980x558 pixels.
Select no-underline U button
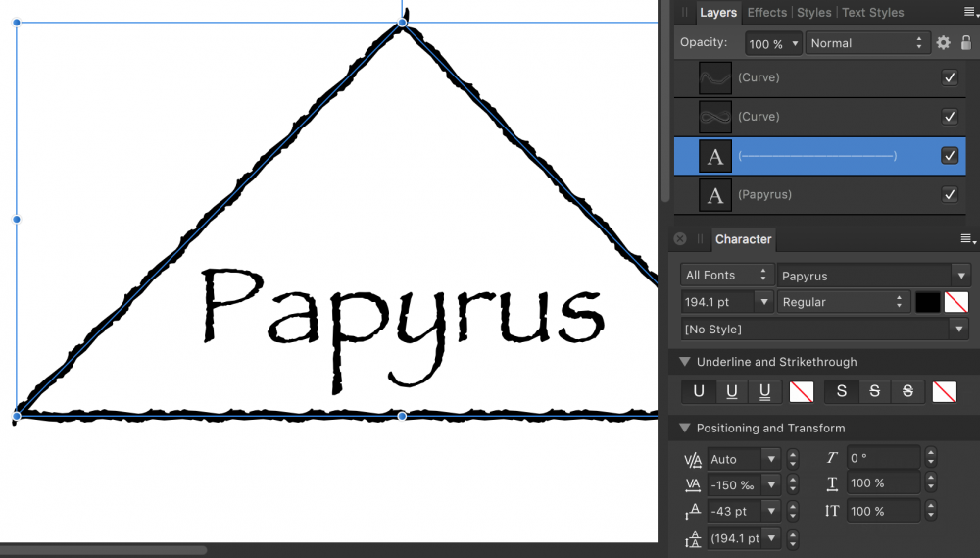click(x=699, y=392)
